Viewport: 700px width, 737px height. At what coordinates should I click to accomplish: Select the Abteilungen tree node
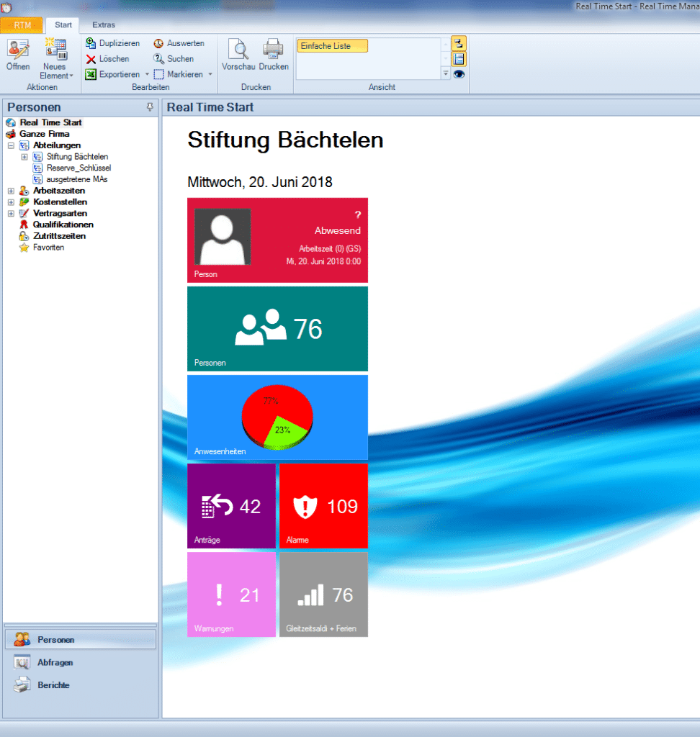point(57,145)
